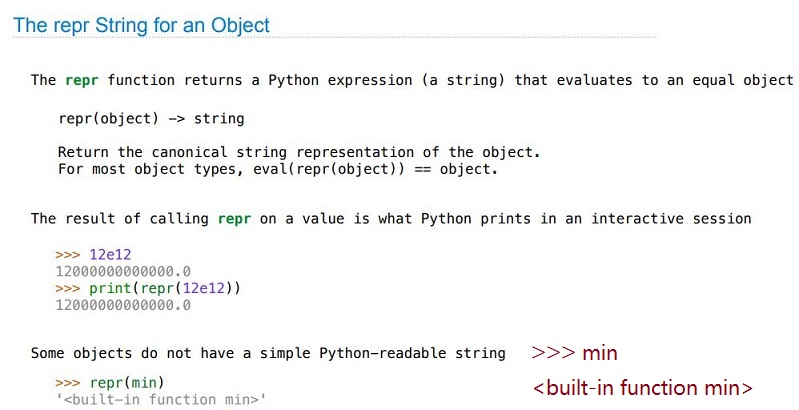Viewport: 799px width, 410px height.
Task: Click the orange '>>>' prompt before print
Action: click(x=68, y=288)
